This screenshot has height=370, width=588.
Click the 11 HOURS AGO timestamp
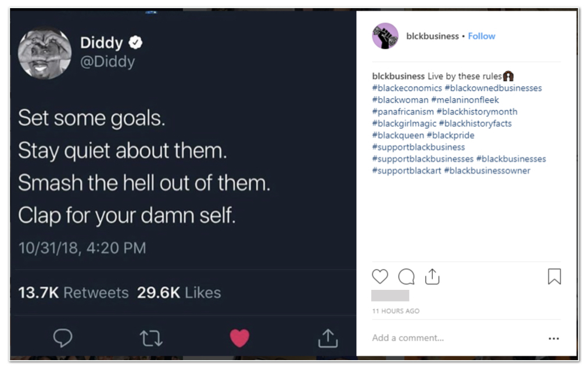pyautogui.click(x=396, y=311)
